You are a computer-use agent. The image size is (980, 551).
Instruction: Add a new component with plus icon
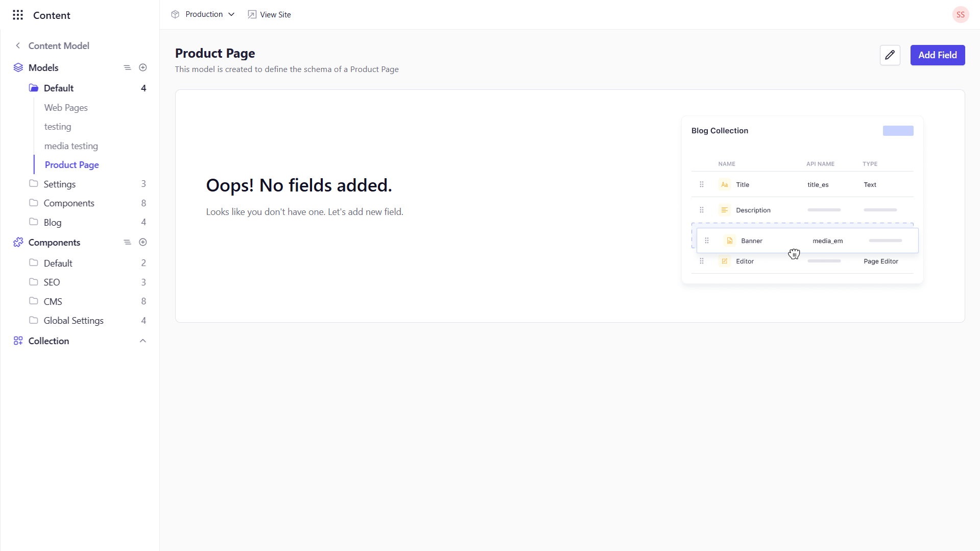tap(143, 242)
